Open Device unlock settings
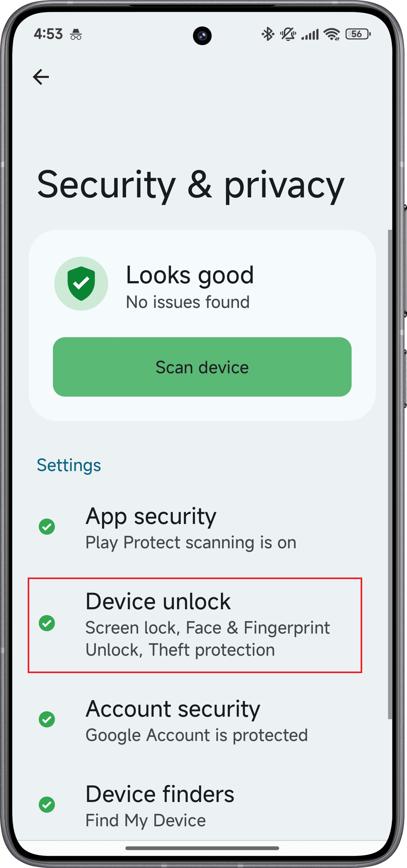The width and height of the screenshot is (407, 868). coord(195,625)
